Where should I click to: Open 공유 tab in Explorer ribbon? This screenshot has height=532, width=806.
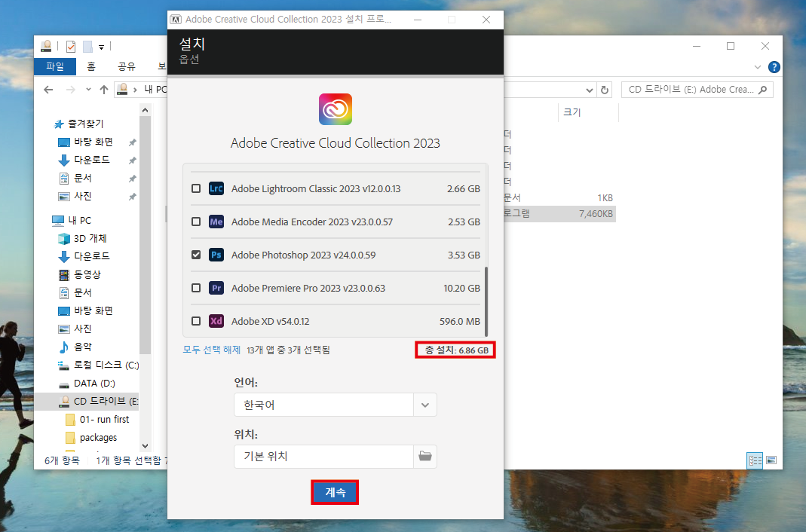pos(127,67)
